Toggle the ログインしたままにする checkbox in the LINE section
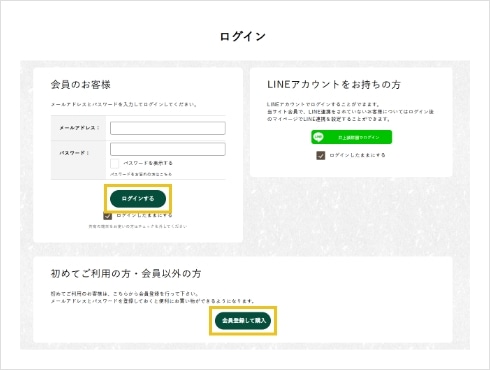 click(320, 155)
